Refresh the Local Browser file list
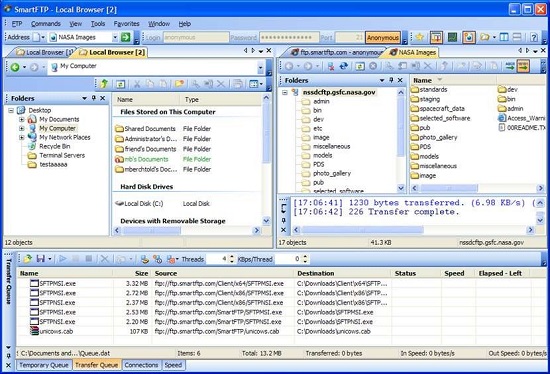Screen dimensions: 550x374 [x=120, y=84]
